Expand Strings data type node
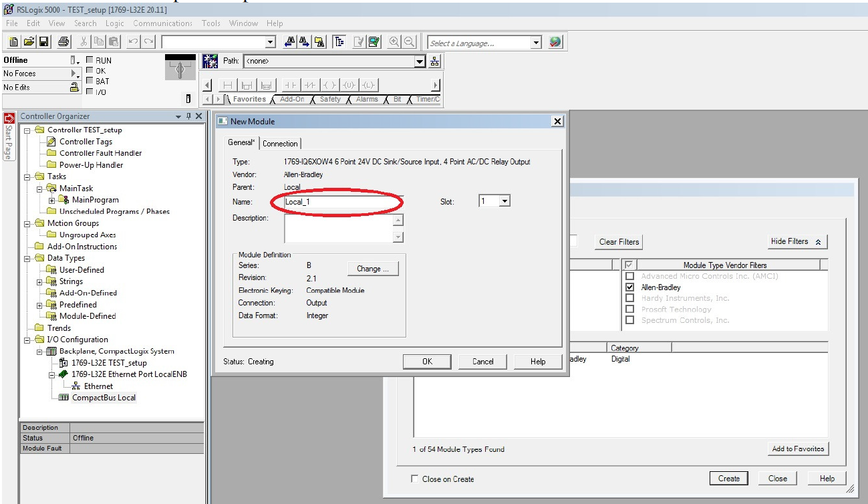The image size is (868, 504). (x=39, y=281)
